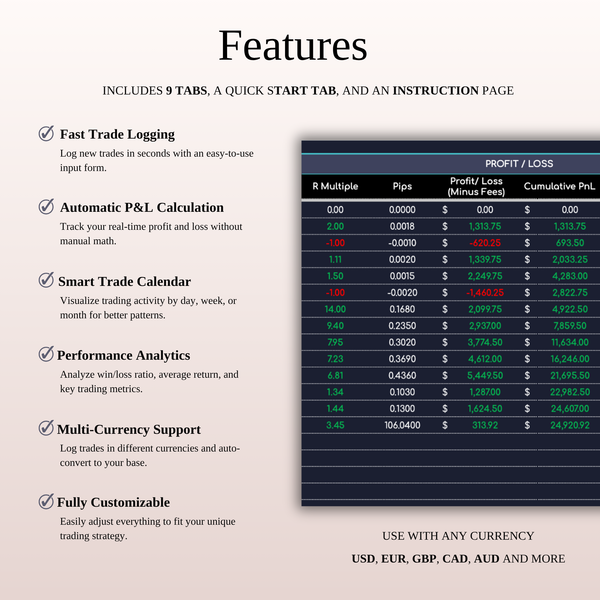The image size is (600, 600).
Task: Click the Cumulative PnL column header
Action: [559, 186]
